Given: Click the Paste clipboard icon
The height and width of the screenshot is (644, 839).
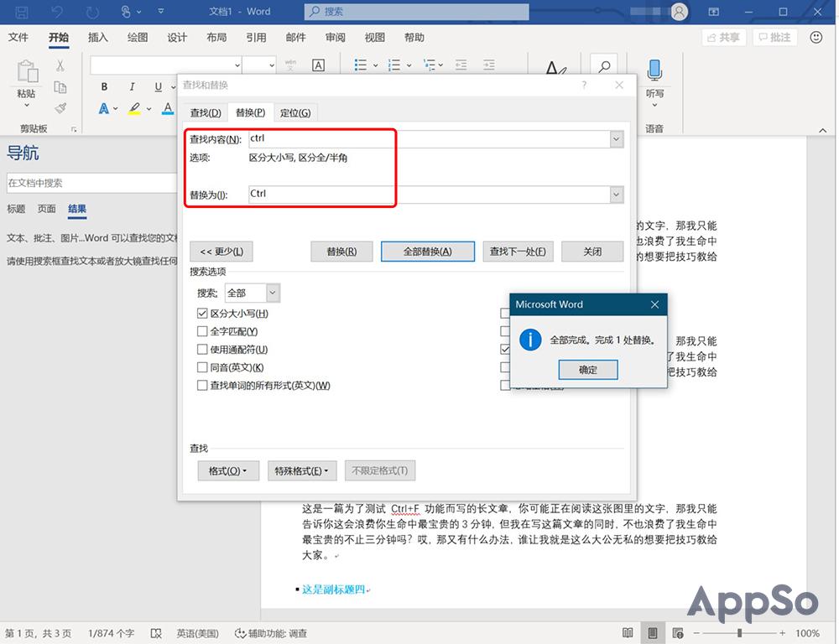Looking at the screenshot, I should 27,71.
